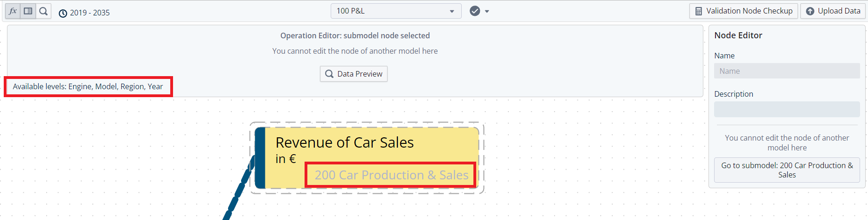Open the 100 P&L model dropdown
The height and width of the screenshot is (220, 868).
point(396,11)
